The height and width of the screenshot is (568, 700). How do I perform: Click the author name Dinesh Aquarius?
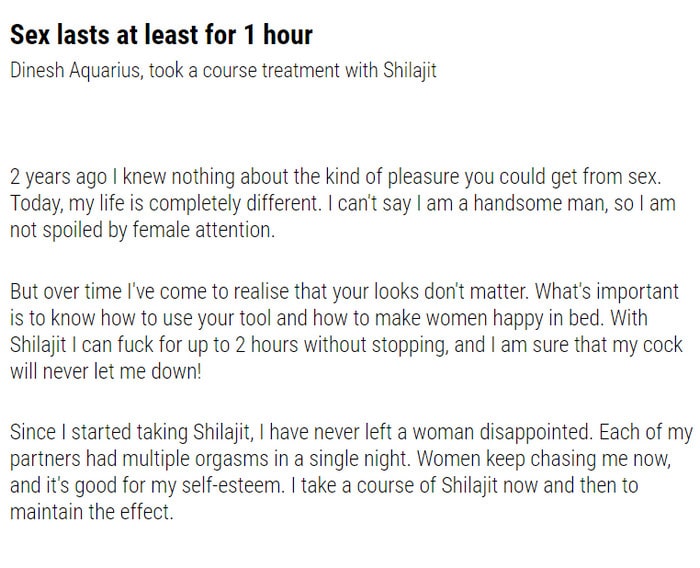(x=76, y=71)
